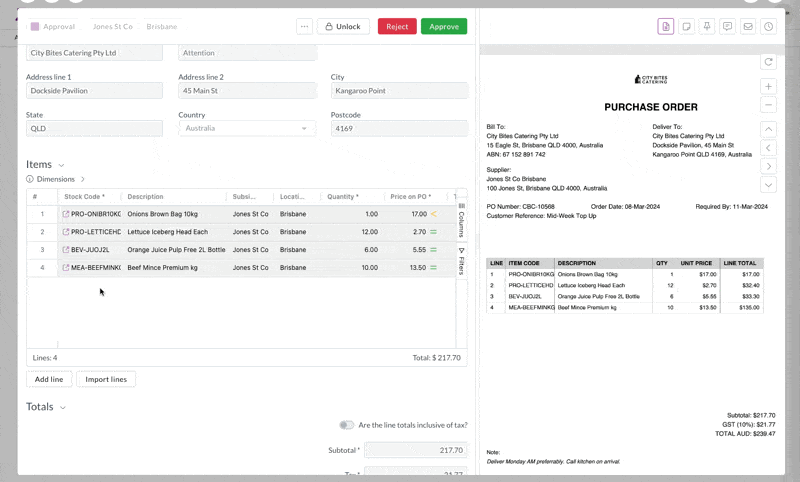Sort by the Stock Code column header
The image size is (800, 482).
coord(85,197)
